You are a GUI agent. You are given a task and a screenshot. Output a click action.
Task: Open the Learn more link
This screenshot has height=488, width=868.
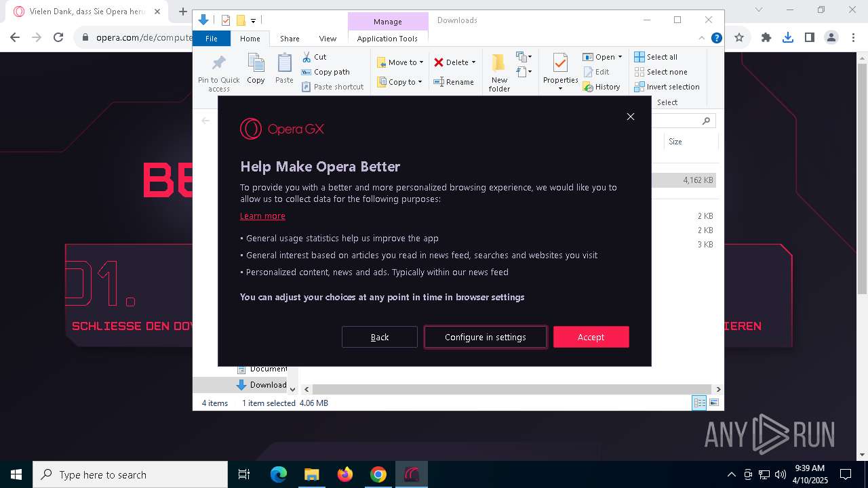click(262, 216)
